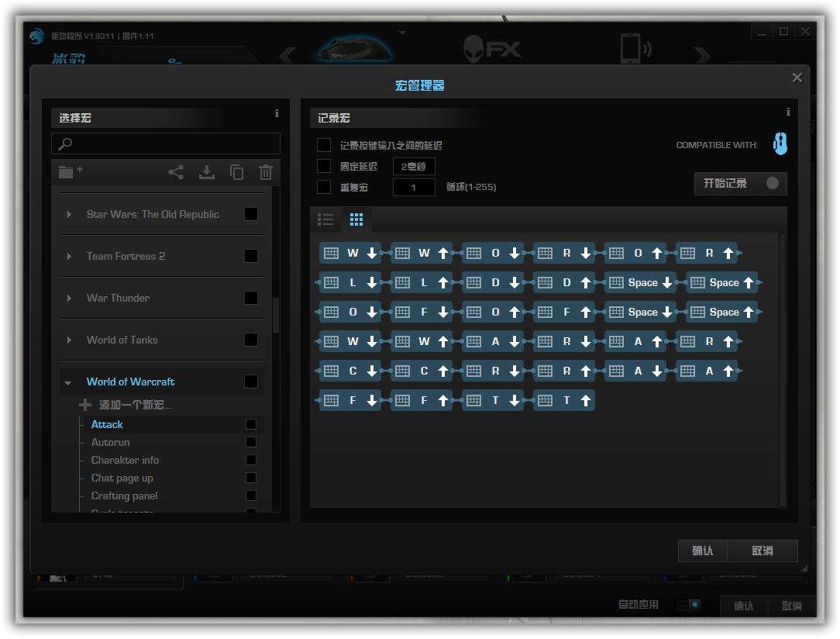Open info icon of the record macro panel

[x=788, y=112]
